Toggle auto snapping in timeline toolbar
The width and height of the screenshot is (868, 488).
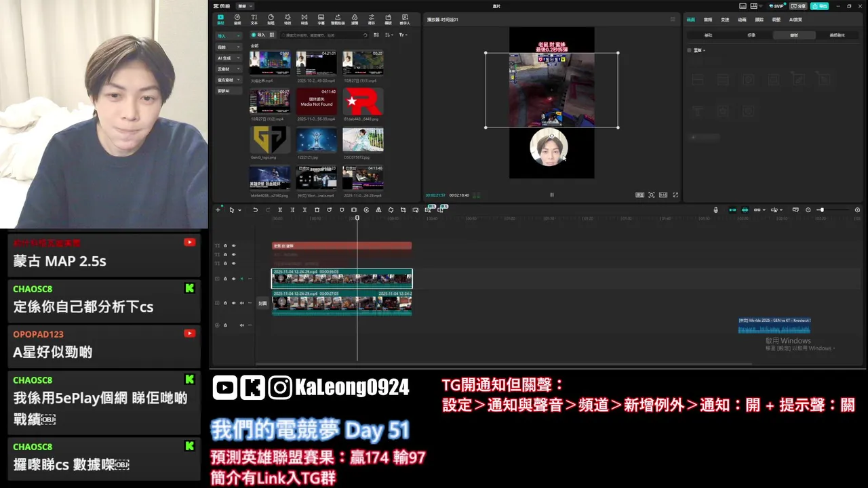[745, 210]
